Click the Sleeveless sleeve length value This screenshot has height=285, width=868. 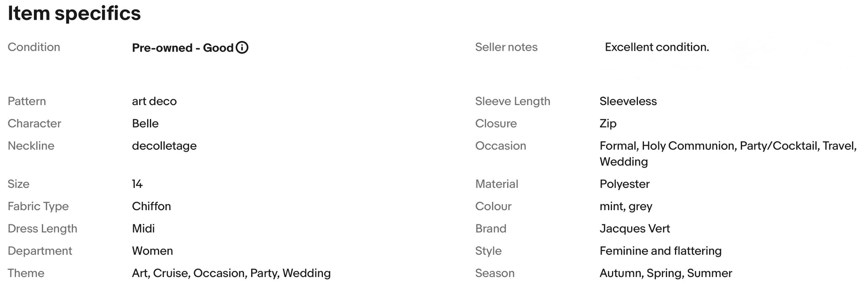tap(628, 101)
